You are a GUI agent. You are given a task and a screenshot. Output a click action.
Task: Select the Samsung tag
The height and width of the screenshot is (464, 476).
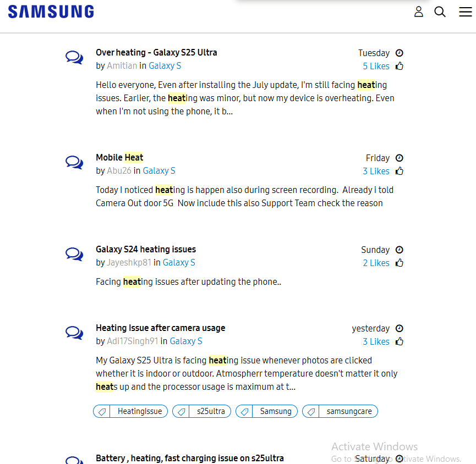(266, 412)
